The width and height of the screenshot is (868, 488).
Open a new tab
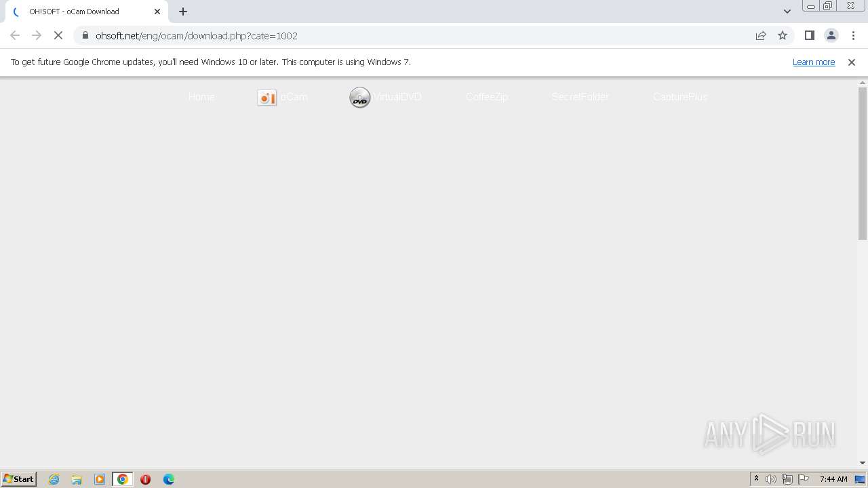click(x=183, y=12)
